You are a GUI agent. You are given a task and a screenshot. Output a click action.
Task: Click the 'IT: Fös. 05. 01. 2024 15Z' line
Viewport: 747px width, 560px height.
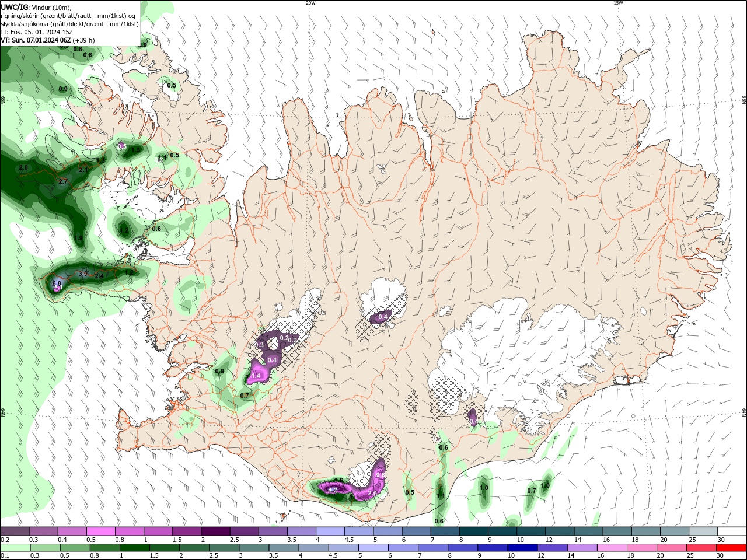click(x=37, y=32)
